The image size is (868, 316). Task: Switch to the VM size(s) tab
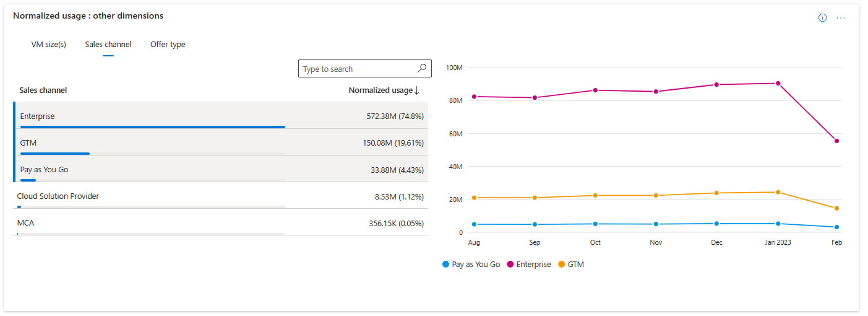pos(49,45)
